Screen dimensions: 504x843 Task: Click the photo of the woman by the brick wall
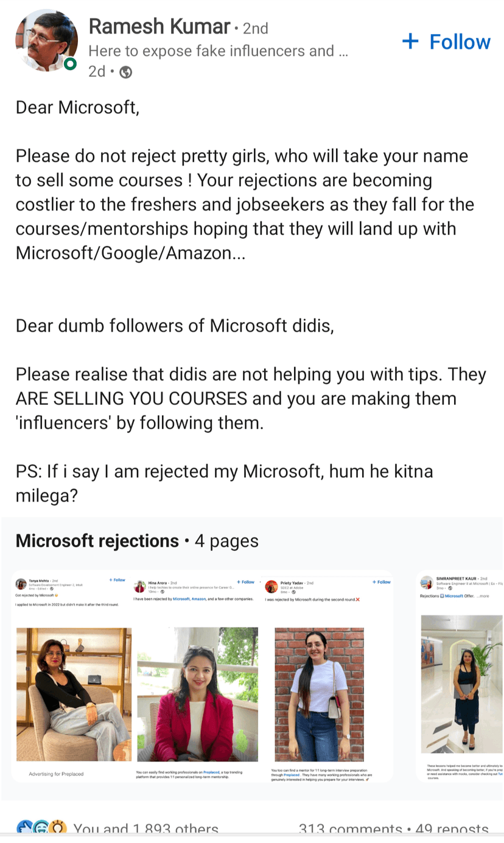(319, 694)
